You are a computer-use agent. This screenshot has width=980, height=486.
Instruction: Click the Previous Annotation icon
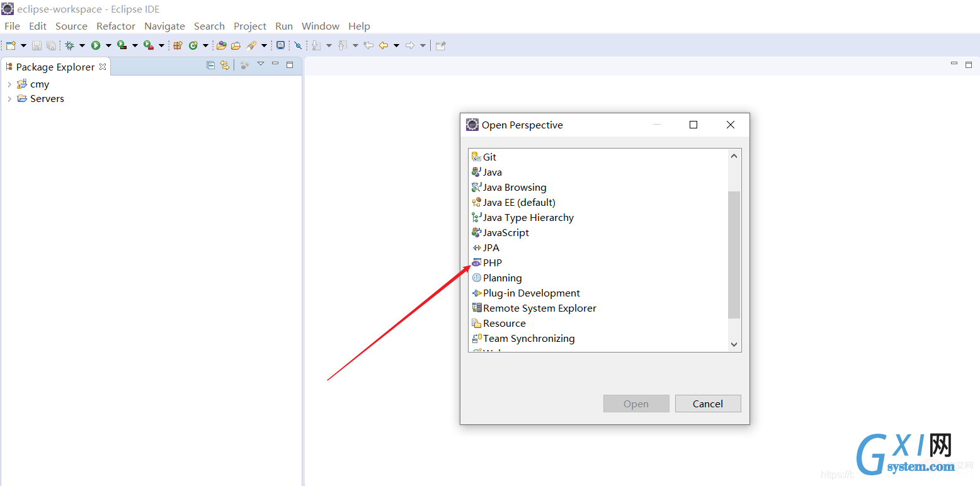pyautogui.click(x=343, y=45)
